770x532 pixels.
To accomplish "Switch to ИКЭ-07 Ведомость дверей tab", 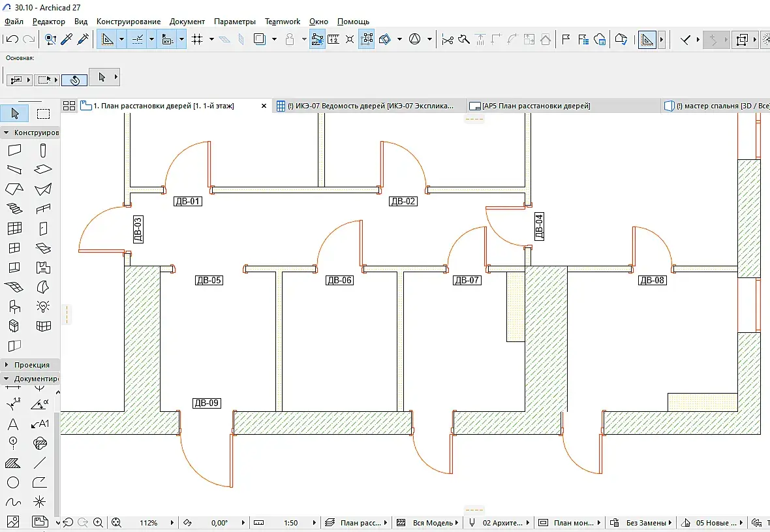I will coord(369,106).
